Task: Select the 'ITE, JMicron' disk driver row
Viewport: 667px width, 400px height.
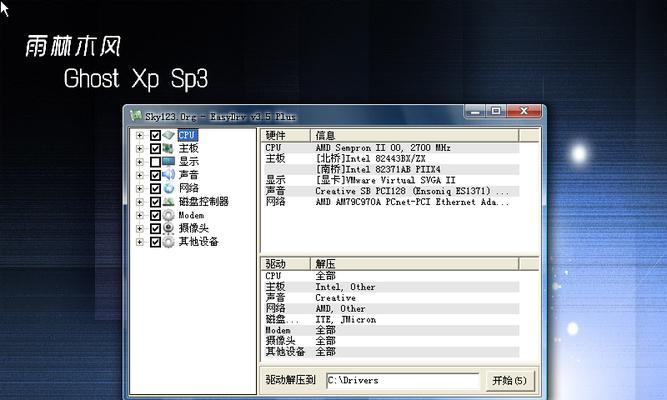Action: 390,320
